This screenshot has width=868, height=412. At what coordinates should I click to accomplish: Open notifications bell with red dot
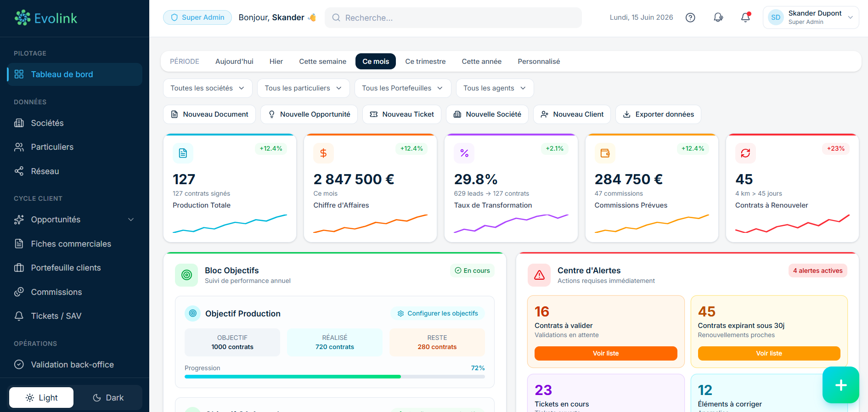tap(745, 17)
